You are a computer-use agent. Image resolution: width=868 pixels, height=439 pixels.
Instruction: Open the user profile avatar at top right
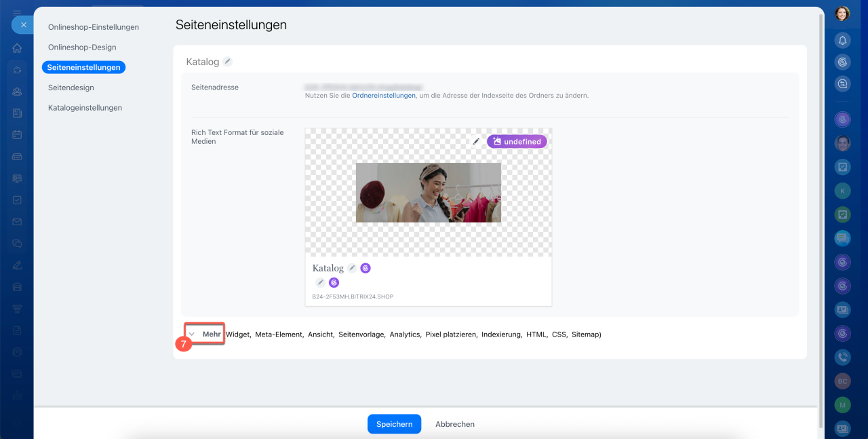(x=842, y=14)
